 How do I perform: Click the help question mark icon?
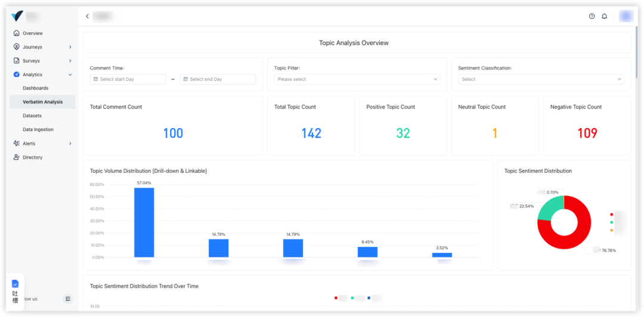coord(592,16)
